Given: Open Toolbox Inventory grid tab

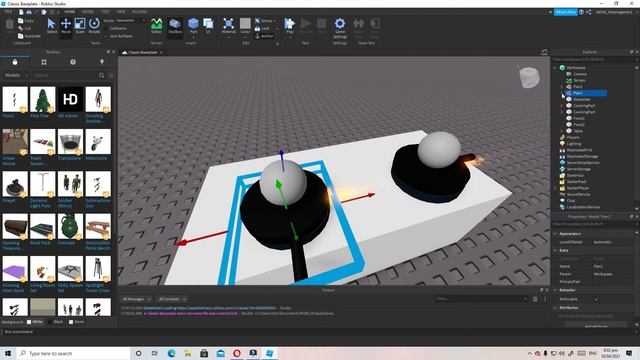Looking at the screenshot, I should [44, 62].
